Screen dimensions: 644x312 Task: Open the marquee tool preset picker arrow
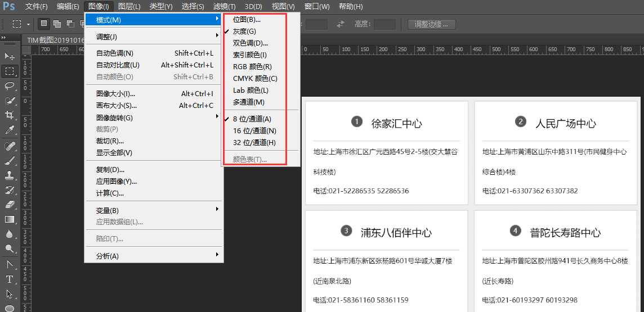pyautogui.click(x=28, y=24)
